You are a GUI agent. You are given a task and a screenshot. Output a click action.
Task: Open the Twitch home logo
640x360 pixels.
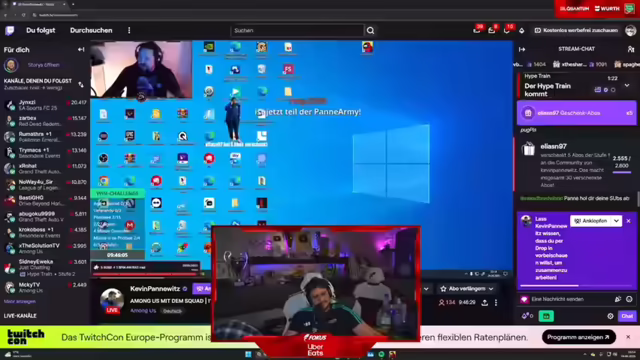(10, 31)
